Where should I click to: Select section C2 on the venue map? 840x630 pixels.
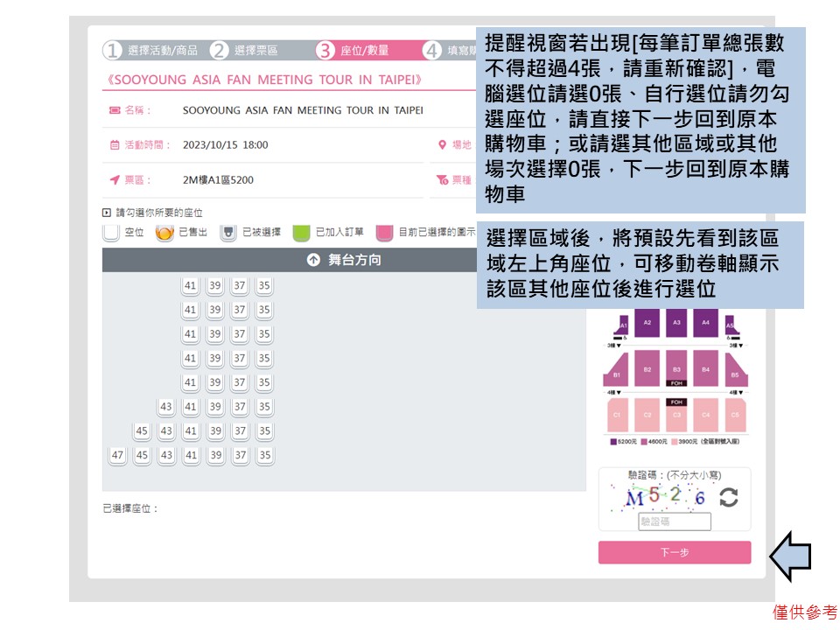pos(647,415)
